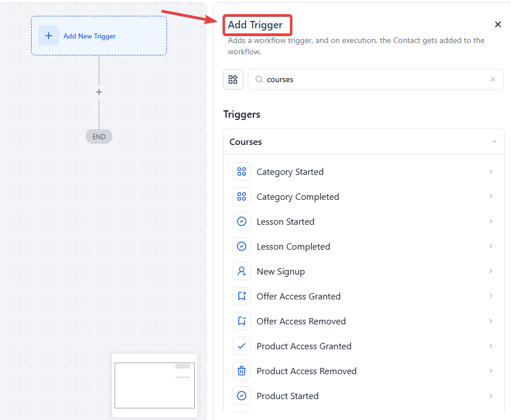Collapse the Courses trigger group
Screen dimensions: 511x420
coord(494,142)
